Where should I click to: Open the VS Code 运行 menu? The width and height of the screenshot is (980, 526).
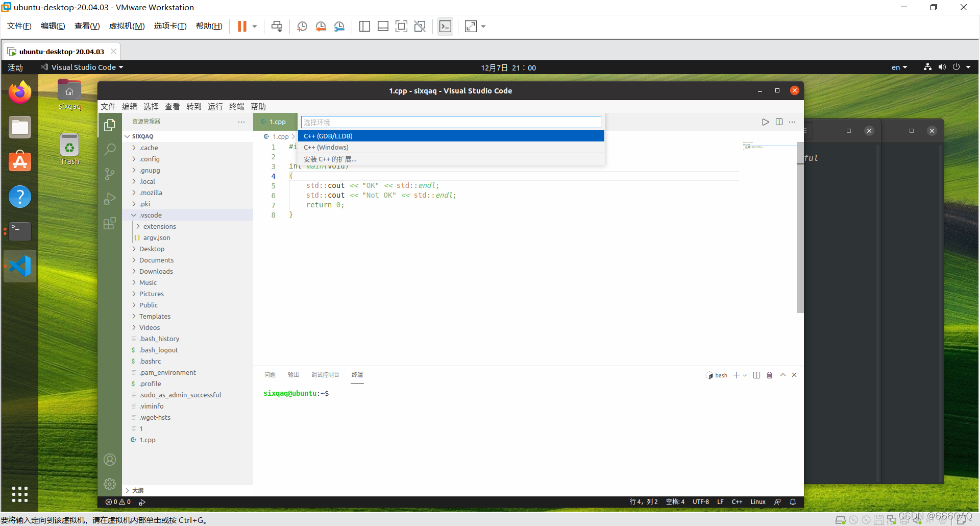coord(215,106)
